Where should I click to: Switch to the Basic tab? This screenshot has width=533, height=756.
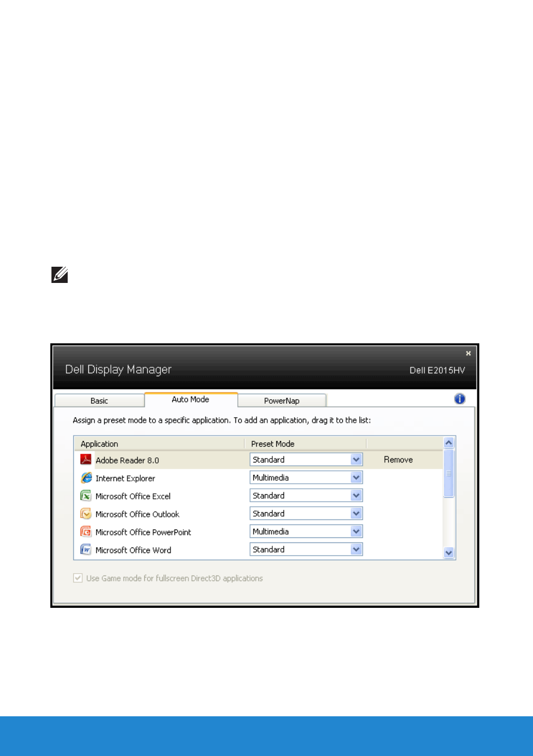click(x=100, y=400)
